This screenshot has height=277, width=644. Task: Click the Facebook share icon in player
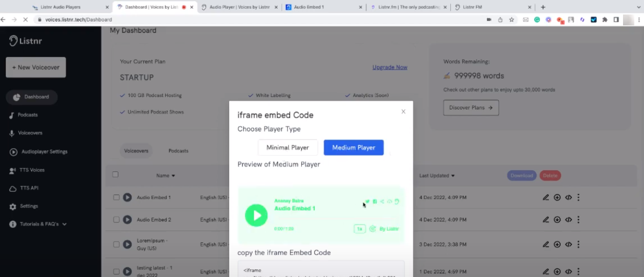(375, 202)
